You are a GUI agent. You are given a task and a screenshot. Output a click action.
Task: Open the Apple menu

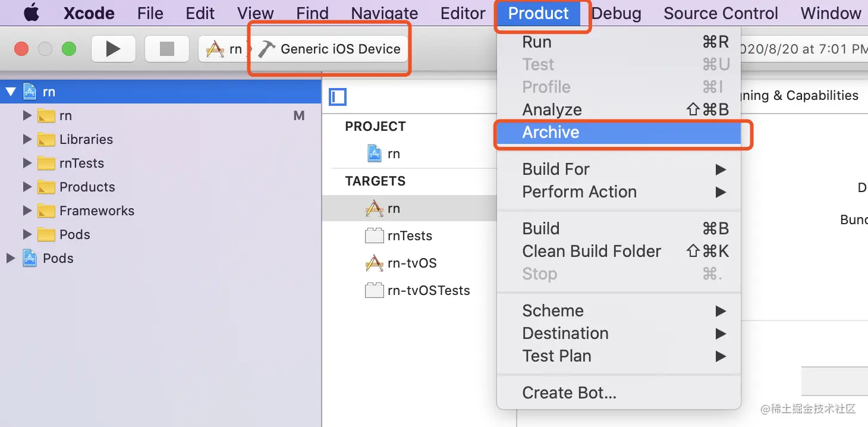31,13
